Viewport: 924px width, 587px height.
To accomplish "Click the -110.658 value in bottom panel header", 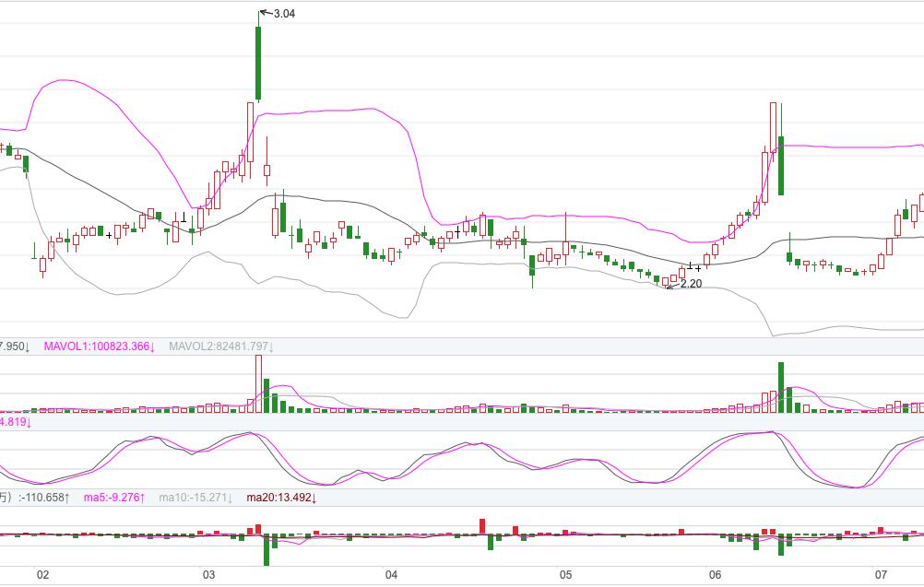I will 44,498.
